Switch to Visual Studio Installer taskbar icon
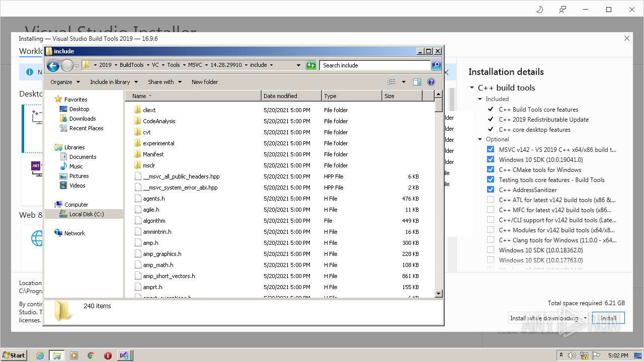Viewport: 644px width, 362px height. coord(125,355)
